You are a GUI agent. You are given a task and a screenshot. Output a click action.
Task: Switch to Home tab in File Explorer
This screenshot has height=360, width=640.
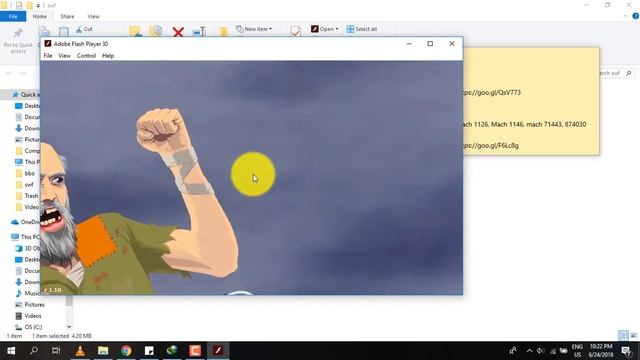click(x=40, y=16)
